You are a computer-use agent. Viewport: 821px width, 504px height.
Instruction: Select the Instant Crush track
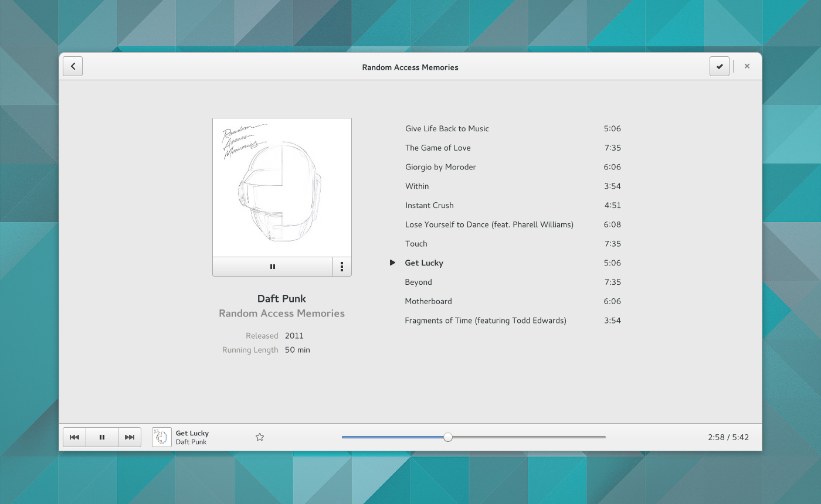(429, 206)
